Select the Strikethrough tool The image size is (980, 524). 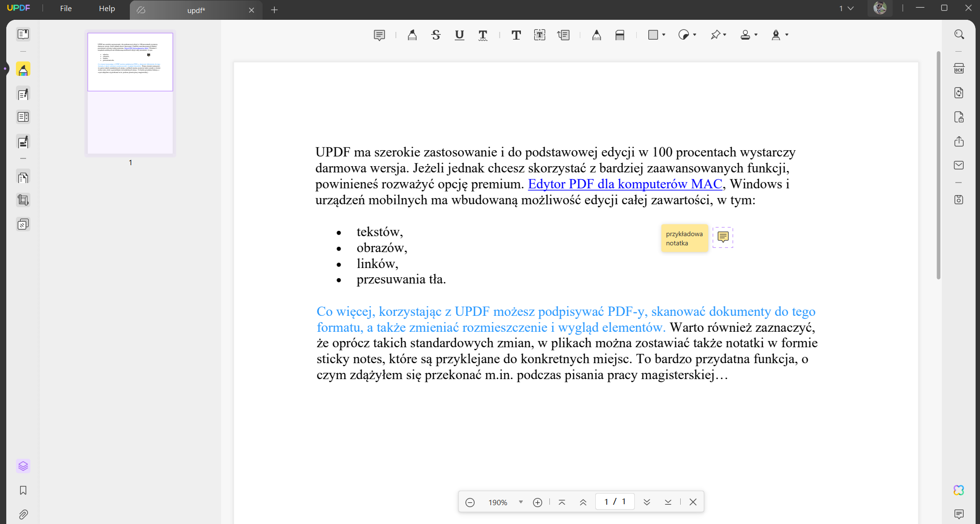[x=436, y=35]
